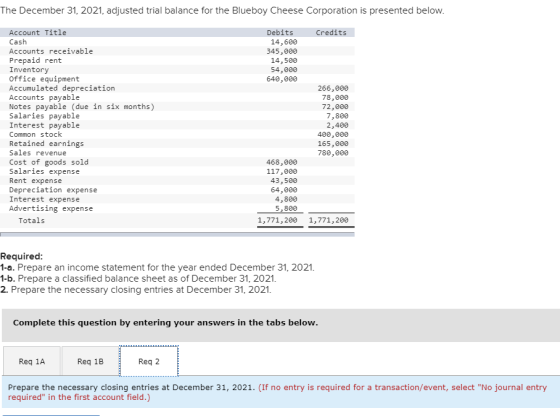The image size is (560, 416).
Task: Click the Debits column header
Action: tap(280, 32)
